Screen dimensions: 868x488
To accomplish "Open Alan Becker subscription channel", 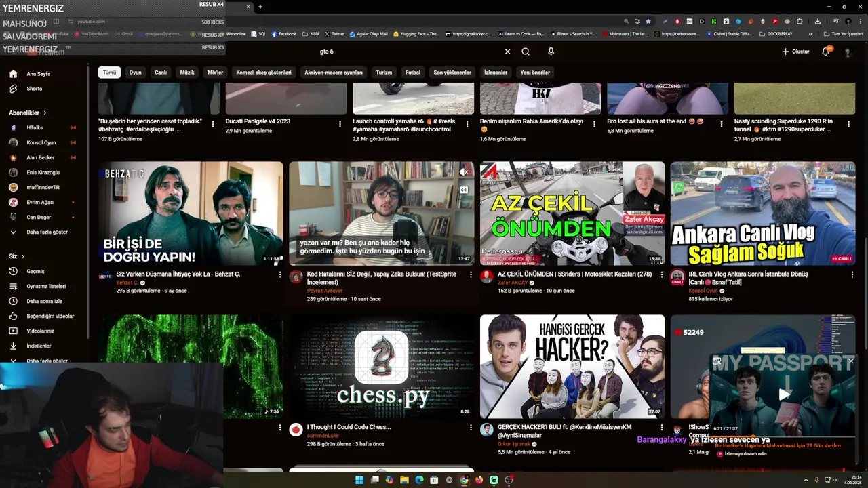I will 42,157.
